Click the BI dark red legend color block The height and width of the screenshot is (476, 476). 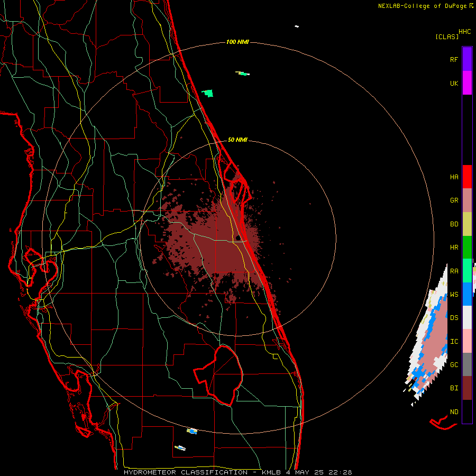pyautogui.click(x=467, y=388)
